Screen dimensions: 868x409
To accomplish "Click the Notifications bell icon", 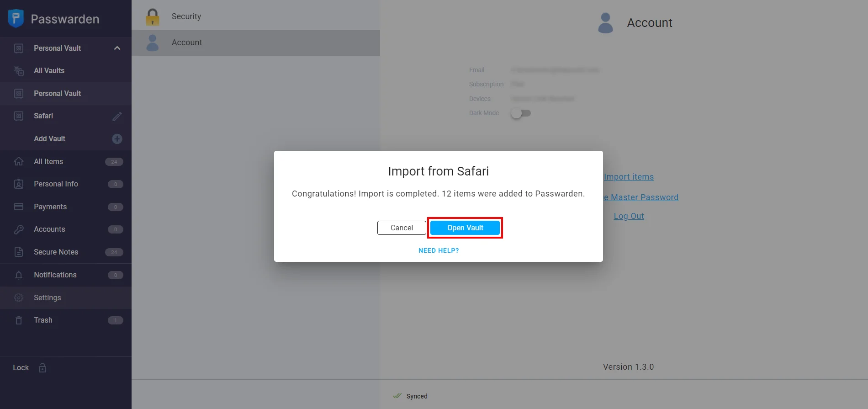I will coord(19,275).
